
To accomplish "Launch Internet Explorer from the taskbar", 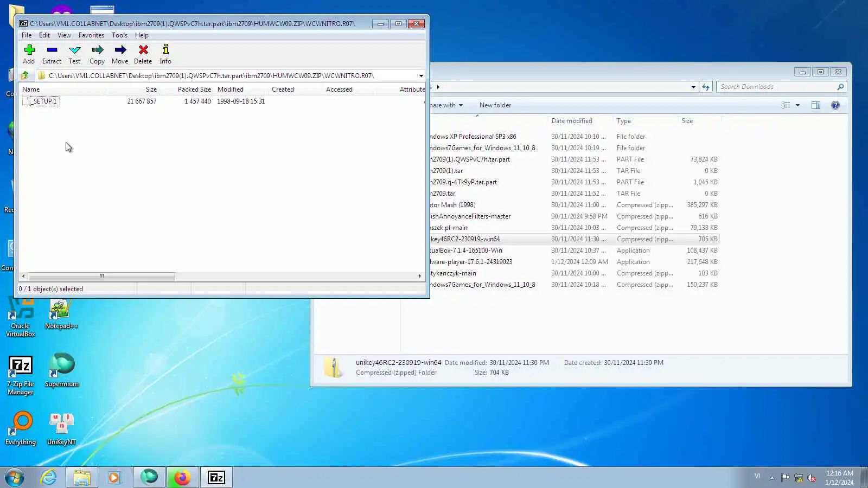I will [x=49, y=477].
